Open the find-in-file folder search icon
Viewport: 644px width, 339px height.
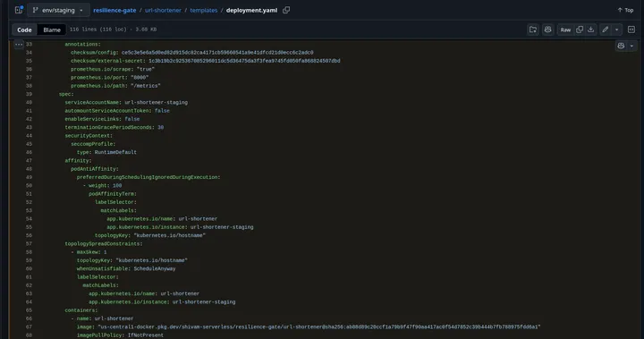[533, 30]
